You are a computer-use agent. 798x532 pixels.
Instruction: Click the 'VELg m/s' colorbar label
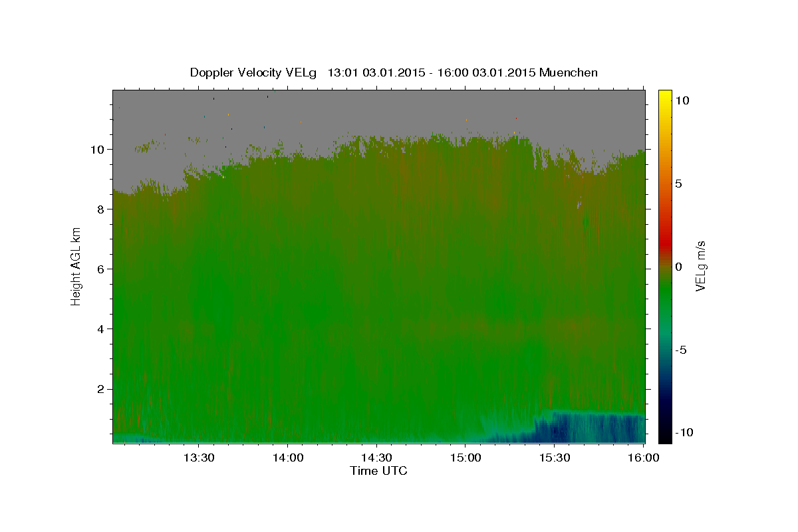click(x=700, y=267)
